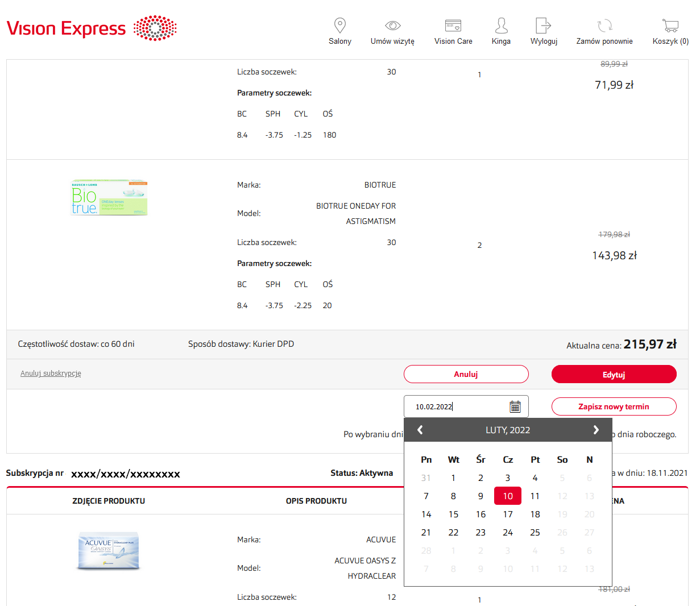
Task: Click the Koszyk (0) menu label
Action: pyautogui.click(x=670, y=41)
